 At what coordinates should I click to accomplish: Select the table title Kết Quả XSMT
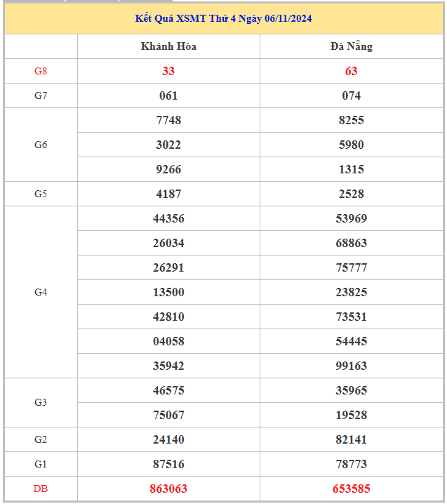223,18
